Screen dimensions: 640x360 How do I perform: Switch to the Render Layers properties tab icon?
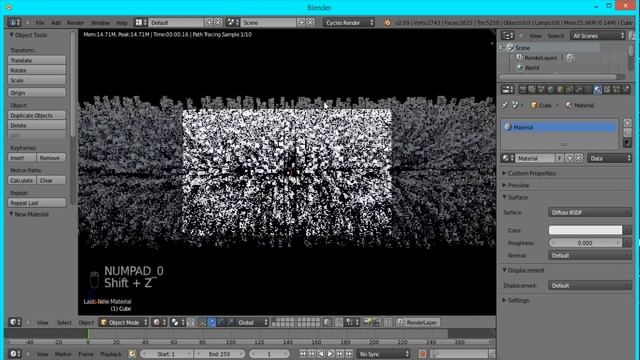532,89
